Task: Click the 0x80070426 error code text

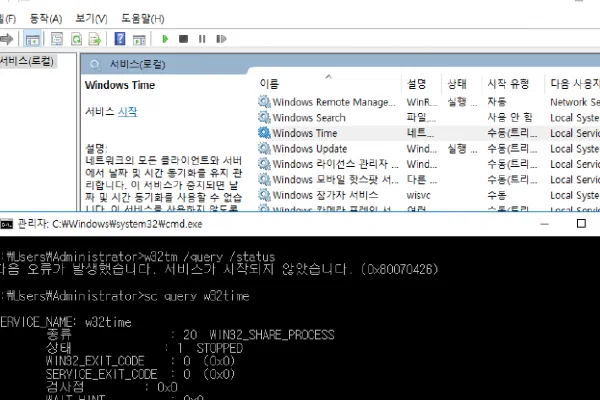Action: pos(399,269)
